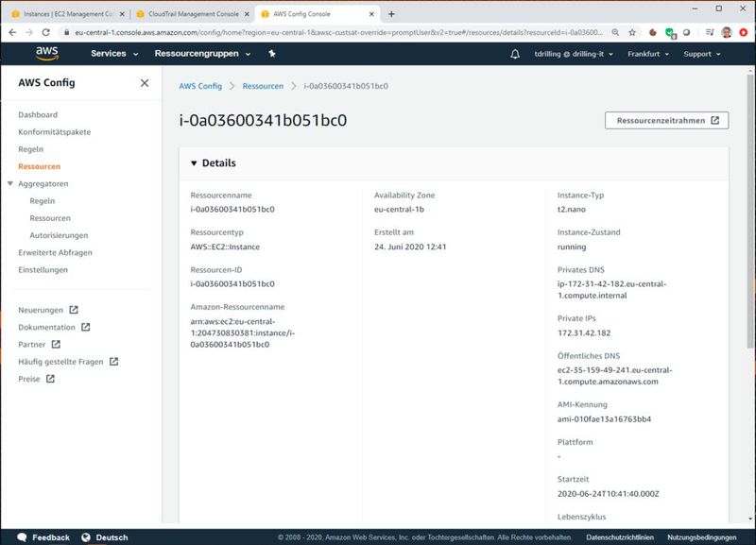Open the browser profile avatar
756x545 pixels.
[727, 32]
